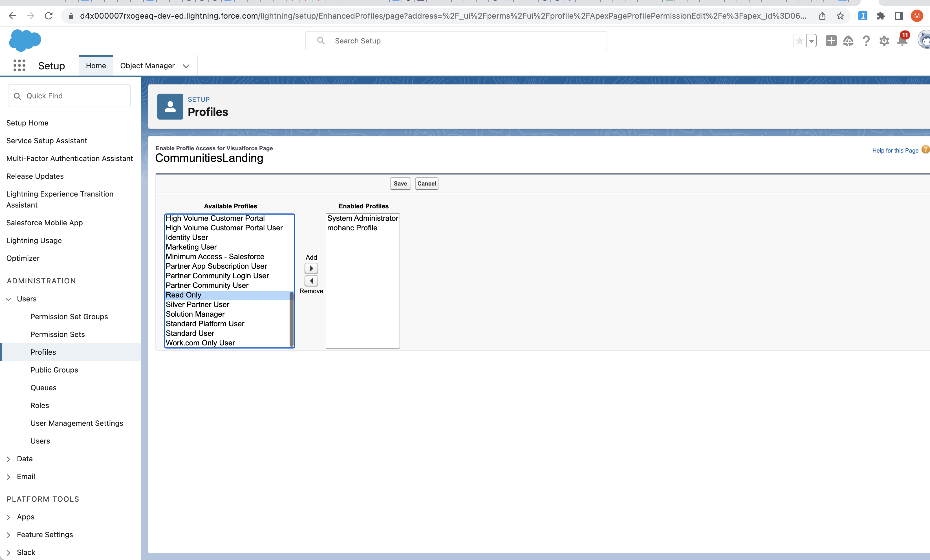Select Solution Manager in Available Profiles
930x560 pixels.
(227, 314)
